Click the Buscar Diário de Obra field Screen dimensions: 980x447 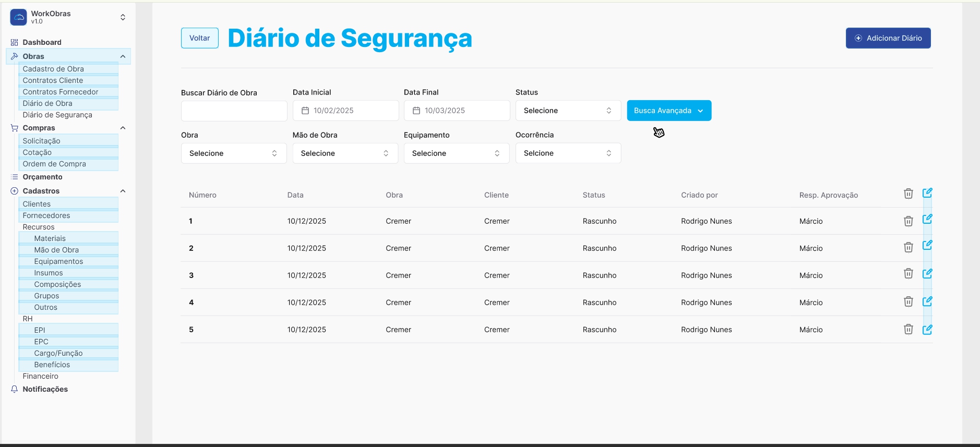pyautogui.click(x=234, y=111)
